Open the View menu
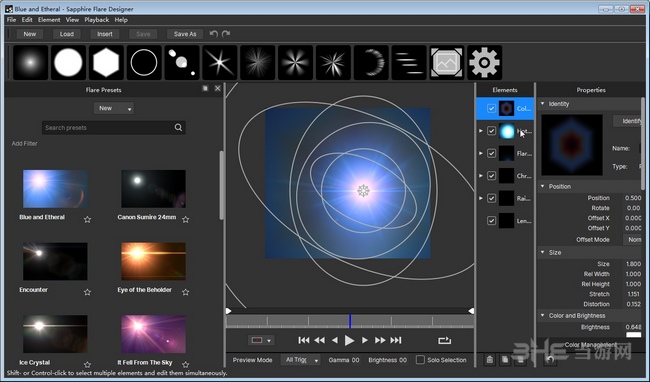This screenshot has height=382, width=650. click(72, 19)
